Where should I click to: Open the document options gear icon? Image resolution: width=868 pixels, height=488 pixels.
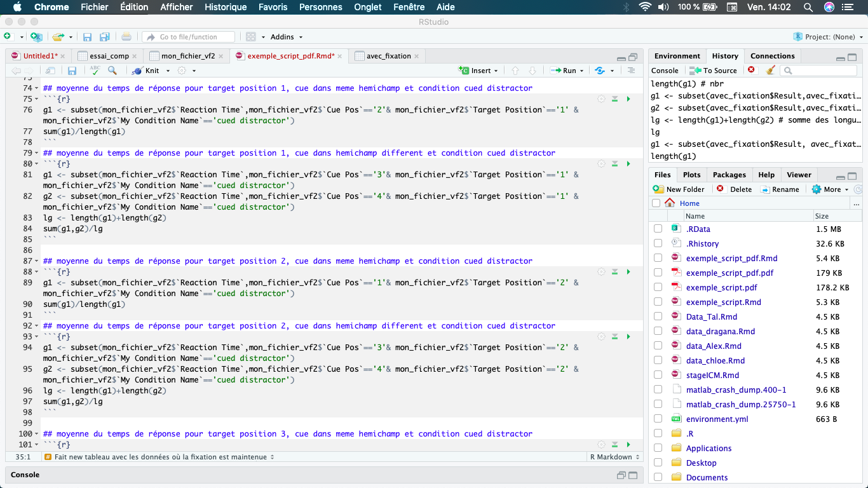click(x=182, y=71)
